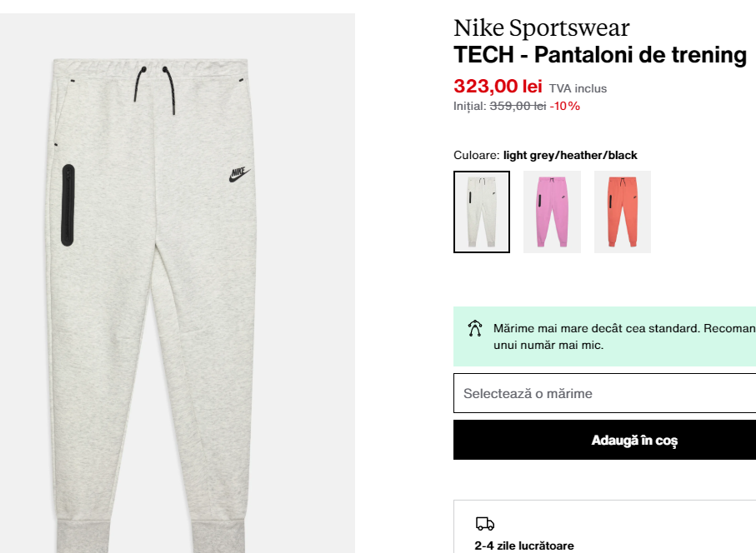This screenshot has height=553, width=756.
Task: Choose the pink pants color variant
Action: point(552,212)
